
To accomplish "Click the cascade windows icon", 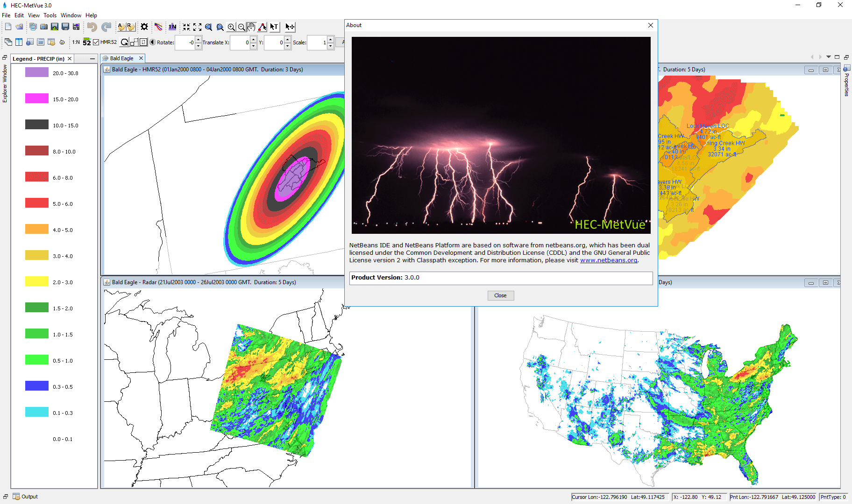I will pyautogui.click(x=8, y=42).
